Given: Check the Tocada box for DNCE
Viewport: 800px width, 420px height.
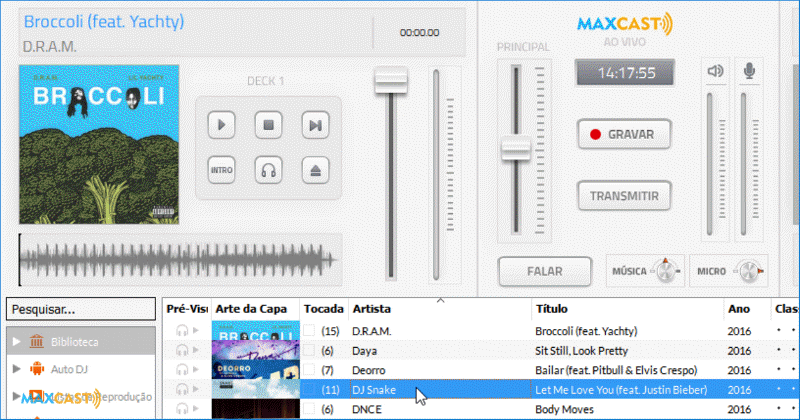Looking at the screenshot, I should coord(309,409).
